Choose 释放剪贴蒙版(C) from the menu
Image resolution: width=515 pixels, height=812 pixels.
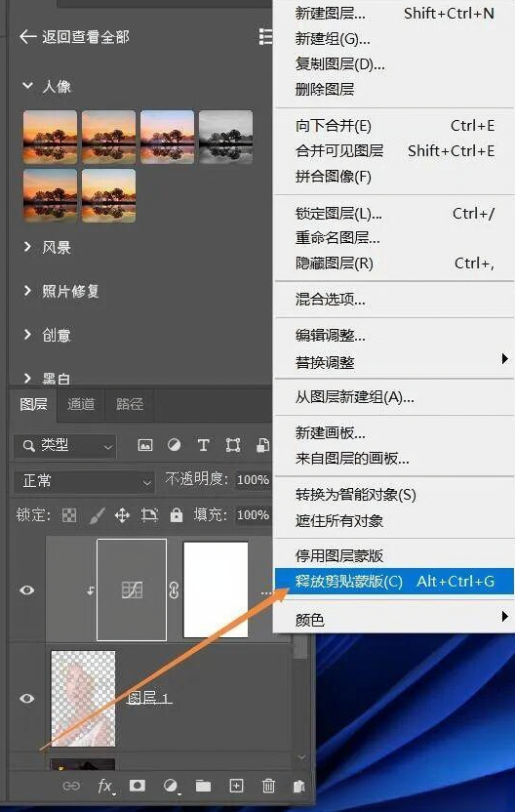(394, 581)
